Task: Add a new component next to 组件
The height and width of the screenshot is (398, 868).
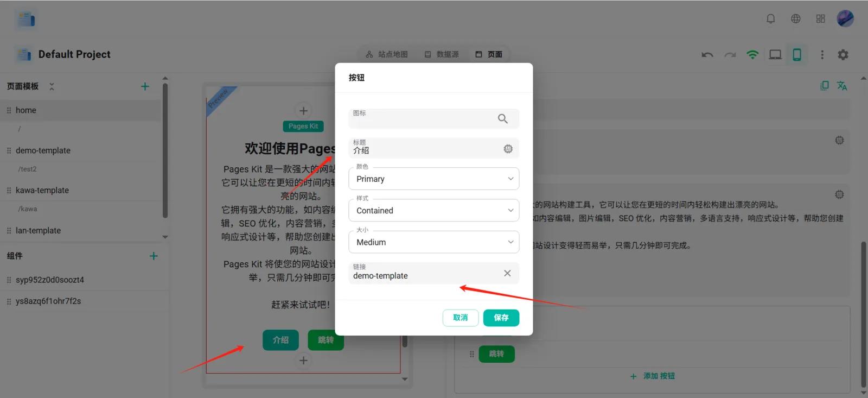Action: 154,256
